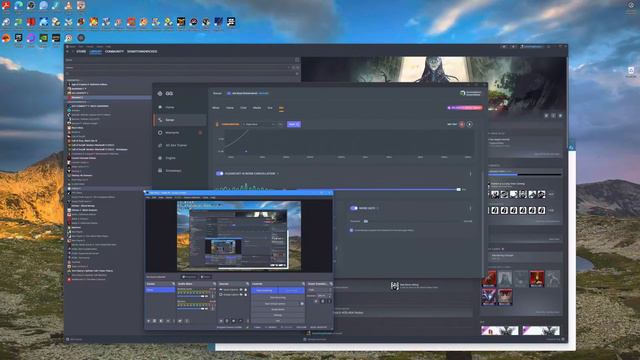The image size is (640, 360).
Task: Open the OBS scene transition type dropdown
Action: (319, 290)
